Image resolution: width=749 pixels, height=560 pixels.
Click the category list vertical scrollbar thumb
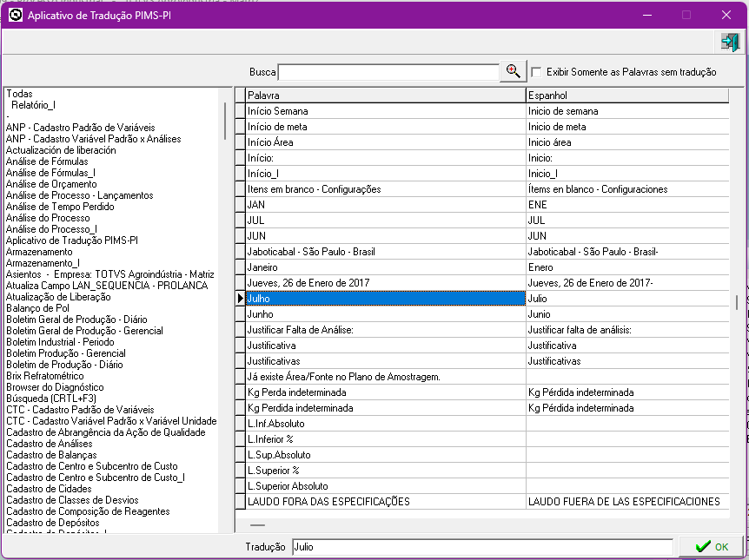pos(225,122)
